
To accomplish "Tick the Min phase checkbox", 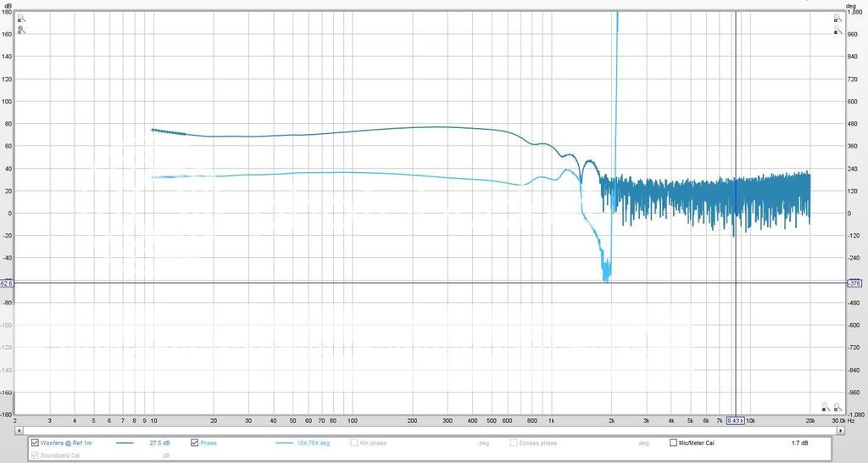I will 353,443.
